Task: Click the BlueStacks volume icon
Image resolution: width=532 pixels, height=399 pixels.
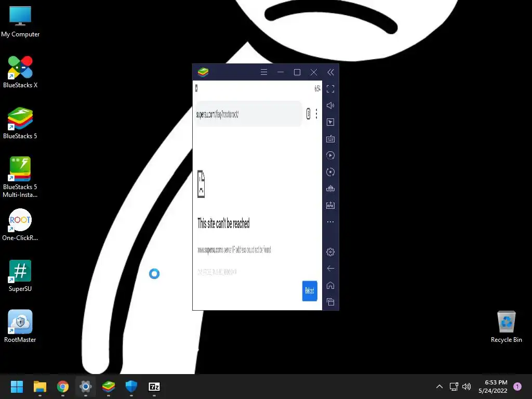Action: [x=330, y=105]
